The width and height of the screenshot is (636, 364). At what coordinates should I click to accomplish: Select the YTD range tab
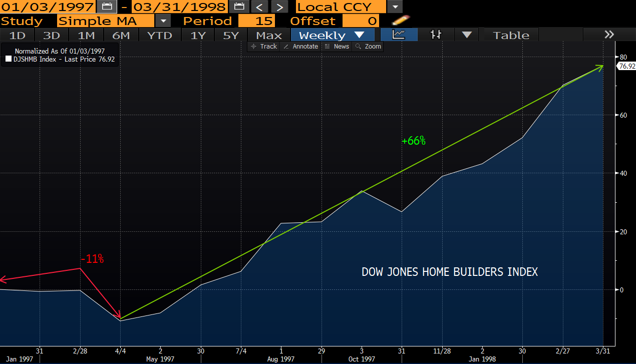coord(160,35)
